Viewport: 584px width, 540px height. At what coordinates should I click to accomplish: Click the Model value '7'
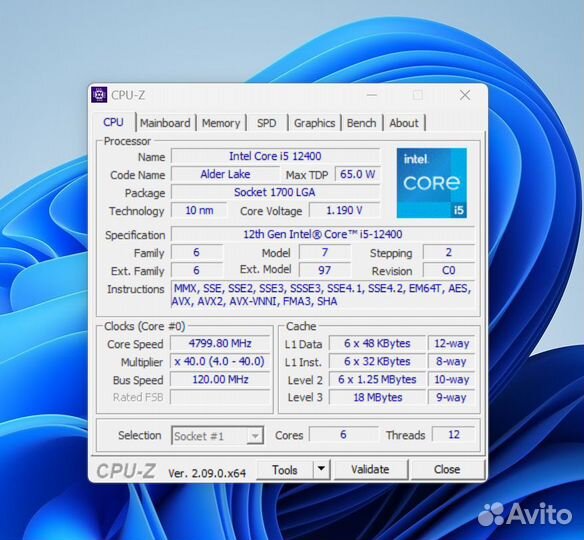tap(325, 252)
